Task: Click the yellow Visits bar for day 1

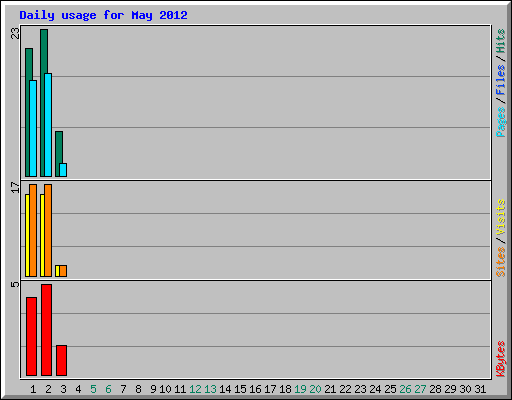Action: [27, 235]
